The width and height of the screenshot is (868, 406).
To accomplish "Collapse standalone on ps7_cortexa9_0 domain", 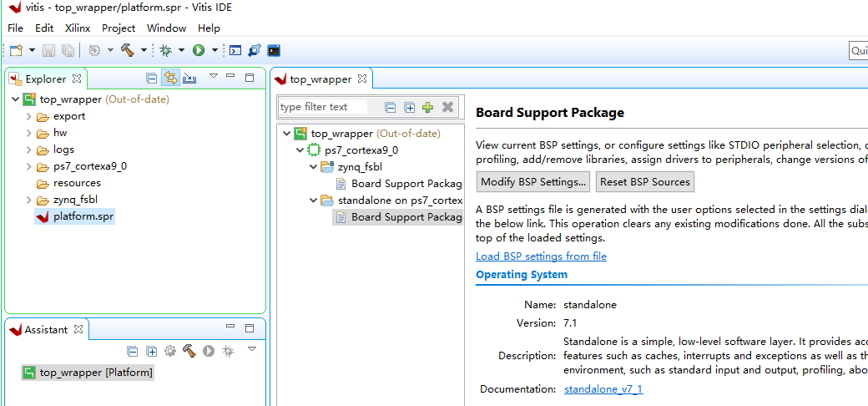I will (313, 200).
